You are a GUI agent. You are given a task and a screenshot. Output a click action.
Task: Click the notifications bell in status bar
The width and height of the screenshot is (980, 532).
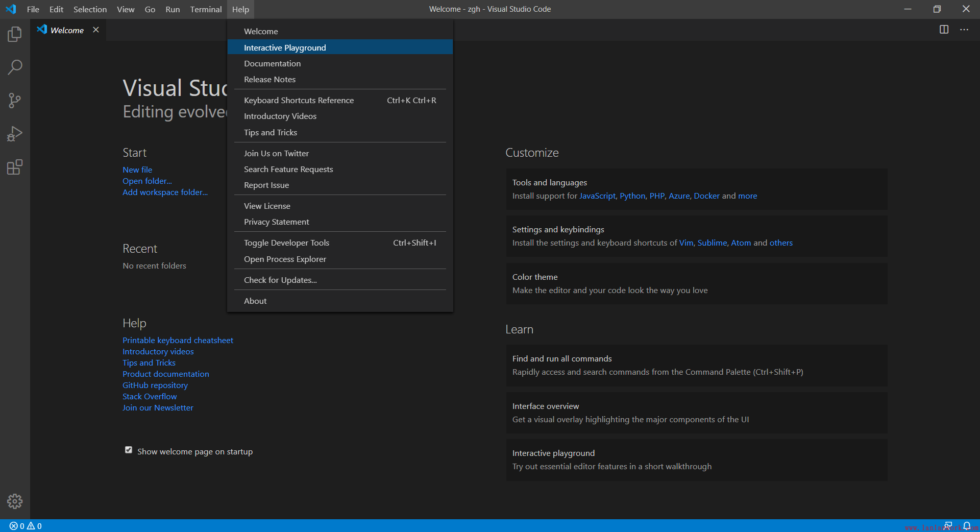click(967, 526)
